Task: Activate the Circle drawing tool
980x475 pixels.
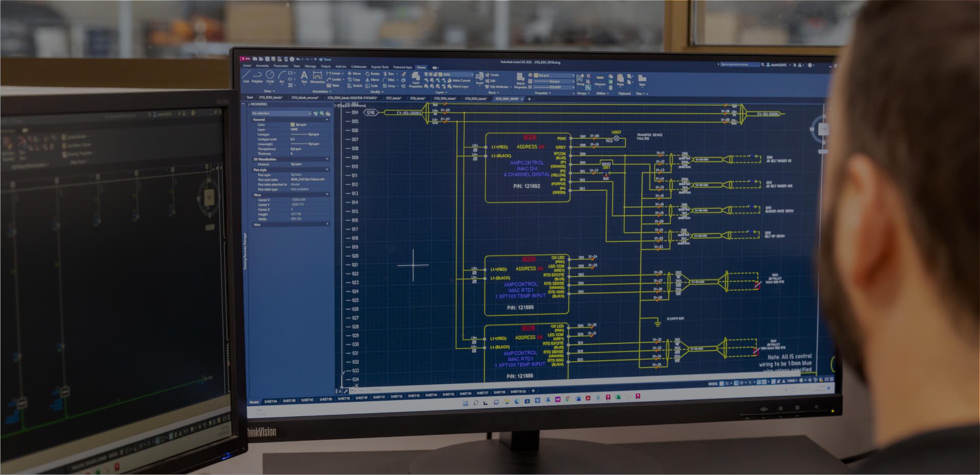Action: pyautogui.click(x=269, y=74)
